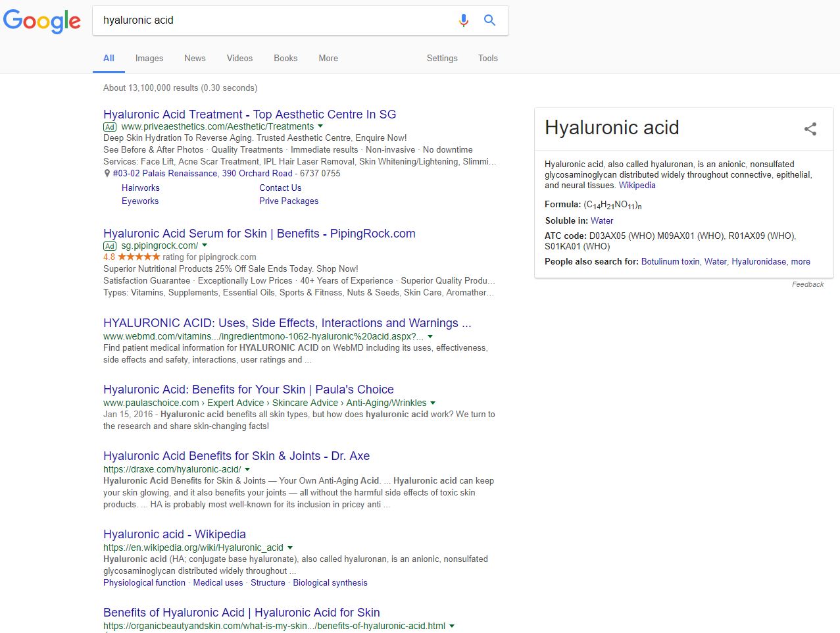840x633 pixels.
Task: Expand the dropdown arrow next to priveaesthetics.com URL
Action: (320, 126)
